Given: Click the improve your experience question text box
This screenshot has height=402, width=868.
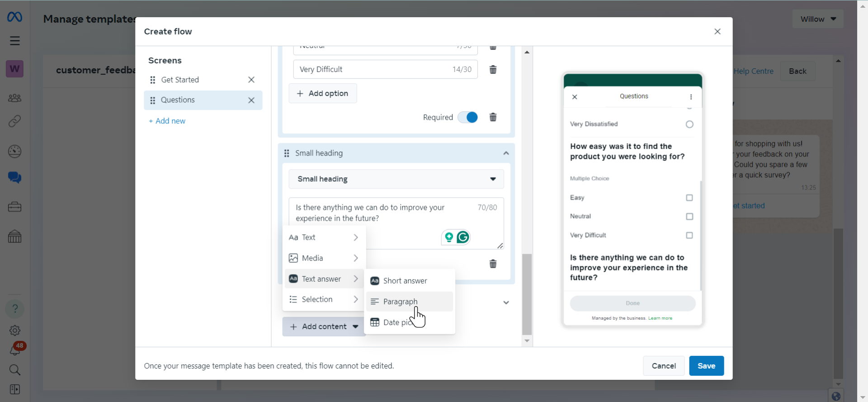Looking at the screenshot, I should 396,223.
